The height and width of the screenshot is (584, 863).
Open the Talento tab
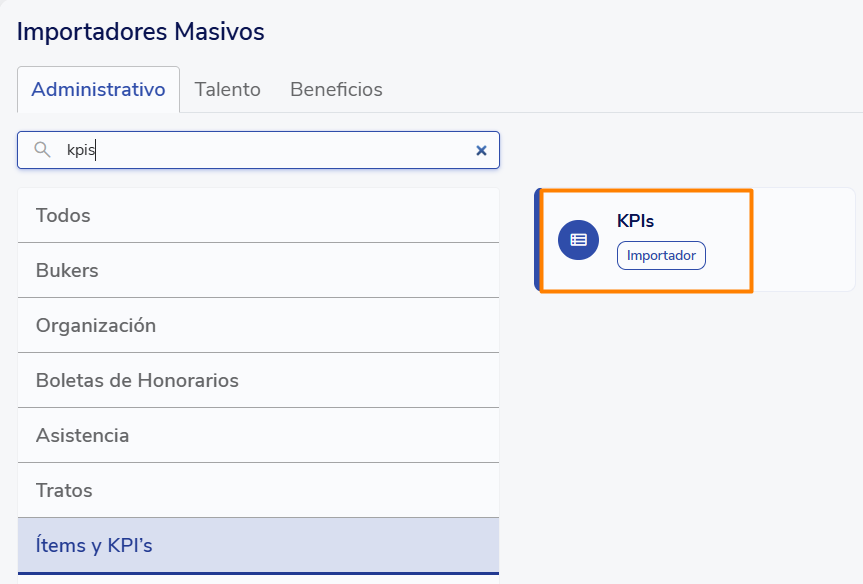coord(227,89)
